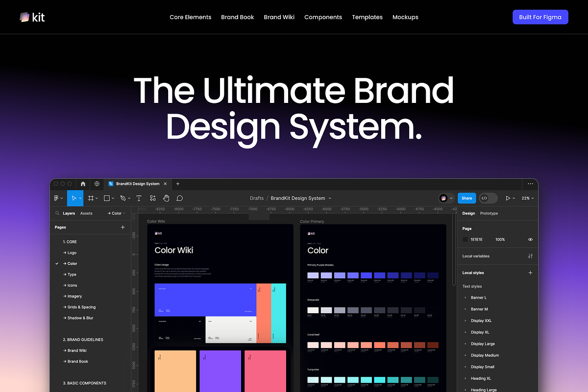Select the Shape tool
Screen dimensions: 588x392
pos(106,198)
